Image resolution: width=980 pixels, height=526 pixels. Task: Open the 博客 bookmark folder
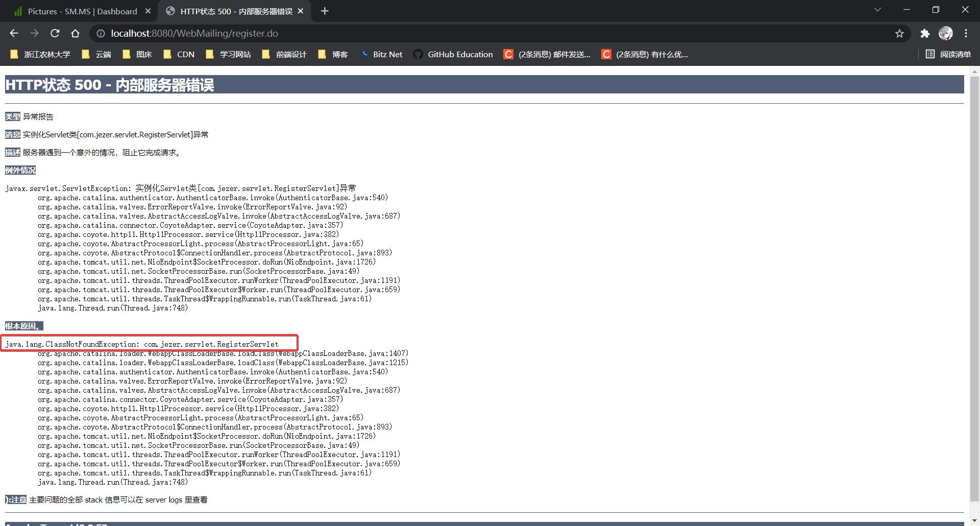(x=333, y=54)
